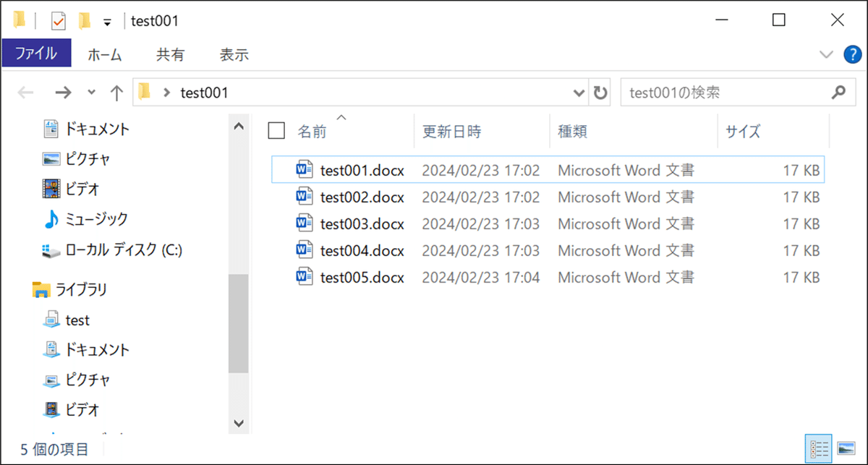The image size is (868, 465).
Task: Open ミュージック in navigation pane
Action: (x=96, y=219)
